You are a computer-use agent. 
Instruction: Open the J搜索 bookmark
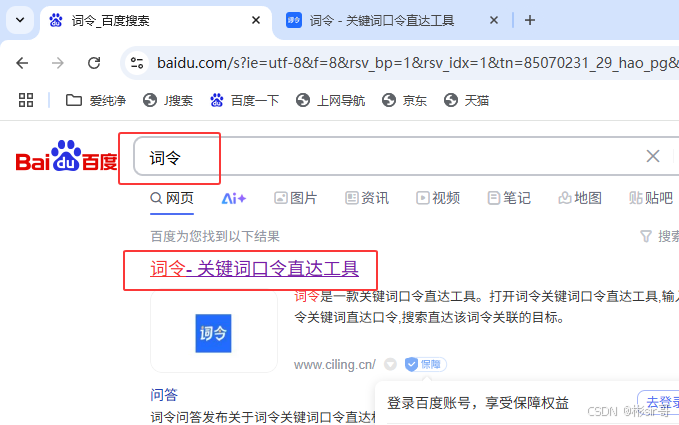pyautogui.click(x=168, y=101)
